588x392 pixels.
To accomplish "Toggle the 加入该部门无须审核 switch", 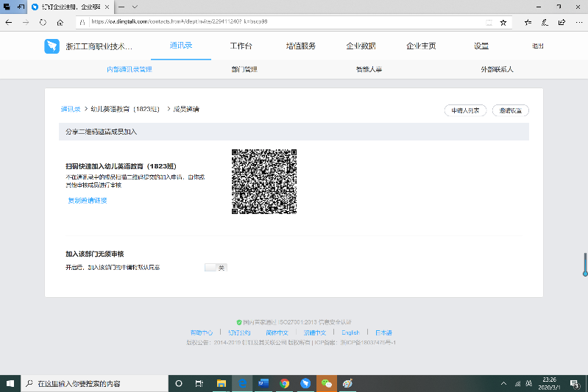I will pyautogui.click(x=216, y=267).
